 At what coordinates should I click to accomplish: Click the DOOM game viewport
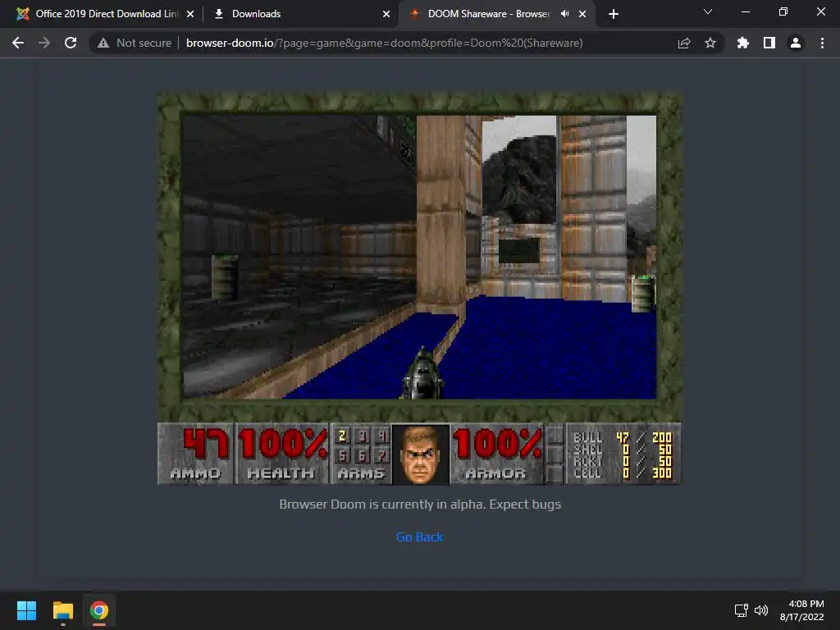point(419,257)
